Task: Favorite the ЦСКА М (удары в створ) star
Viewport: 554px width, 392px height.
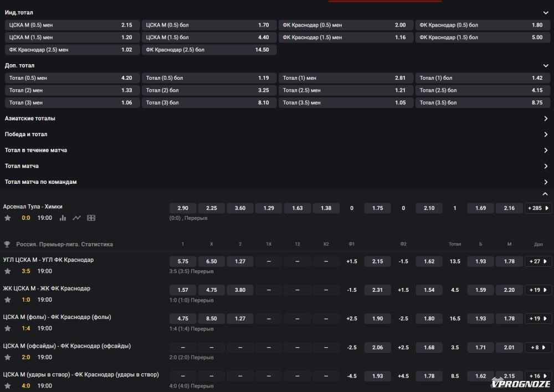Action: pos(7,386)
